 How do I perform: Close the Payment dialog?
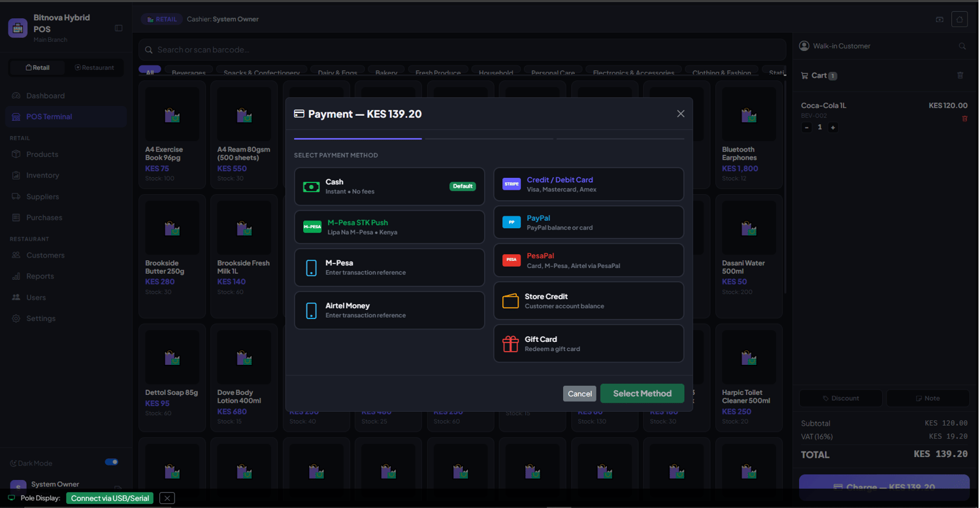click(681, 114)
